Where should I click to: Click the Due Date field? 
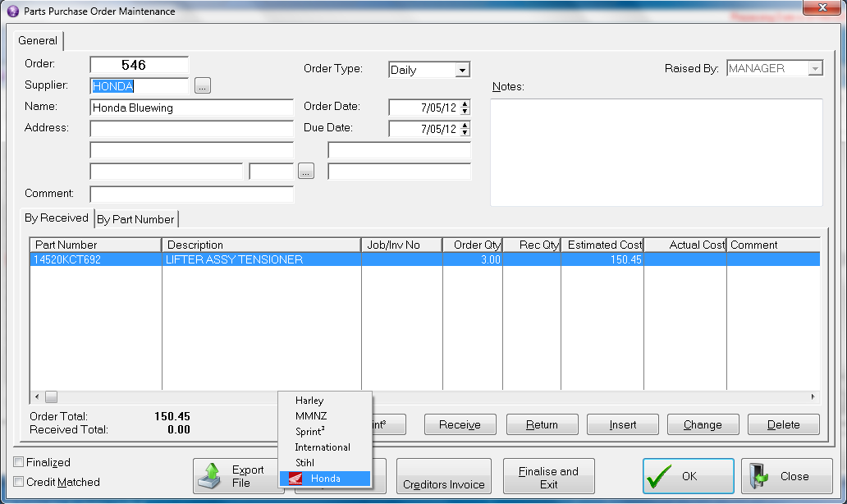tap(424, 129)
